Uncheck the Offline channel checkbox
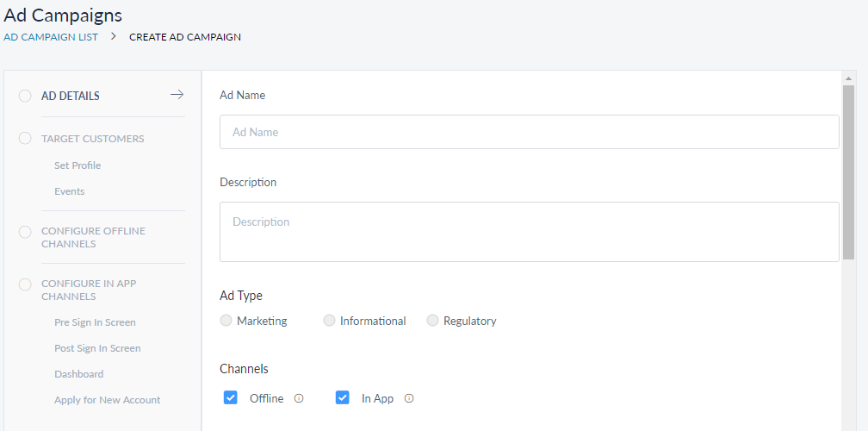Image resolution: width=868 pixels, height=431 pixels. point(230,397)
